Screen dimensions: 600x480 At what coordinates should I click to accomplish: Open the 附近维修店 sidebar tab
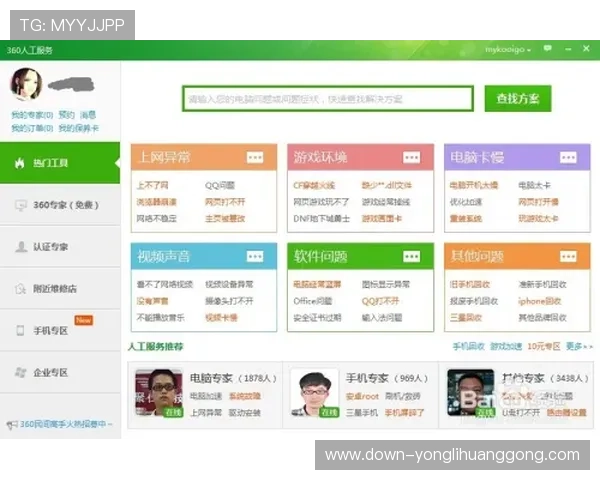point(60,288)
